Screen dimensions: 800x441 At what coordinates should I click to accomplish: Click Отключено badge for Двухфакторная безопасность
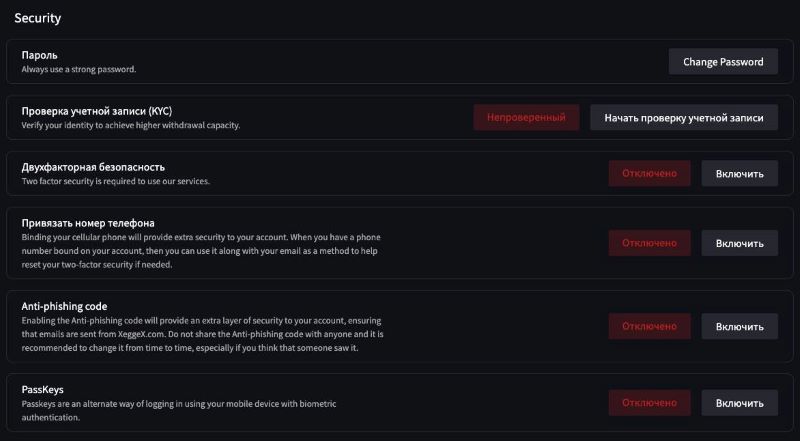pos(649,173)
